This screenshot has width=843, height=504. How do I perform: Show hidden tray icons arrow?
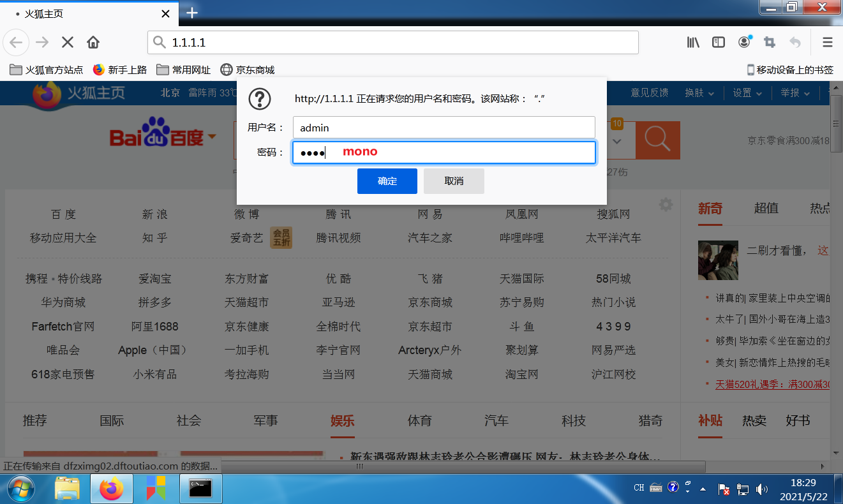(703, 489)
